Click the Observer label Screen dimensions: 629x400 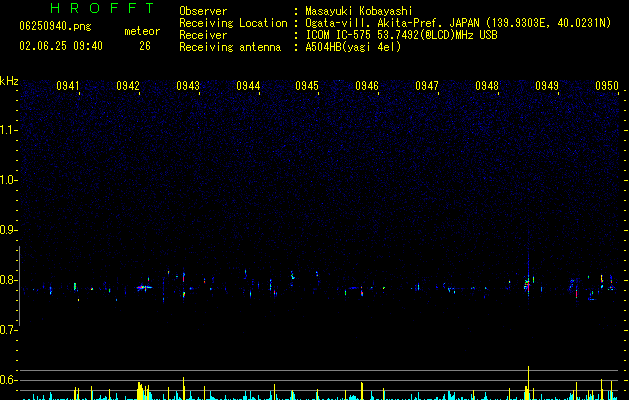[203, 11]
